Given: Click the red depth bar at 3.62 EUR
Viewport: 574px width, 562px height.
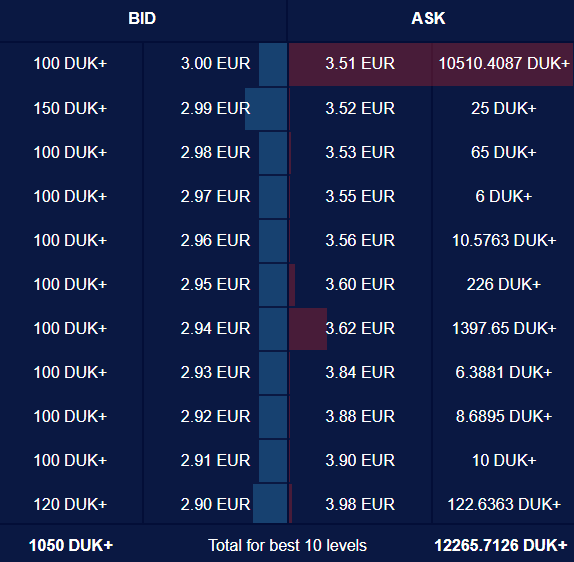Looking at the screenshot, I should click(308, 329).
